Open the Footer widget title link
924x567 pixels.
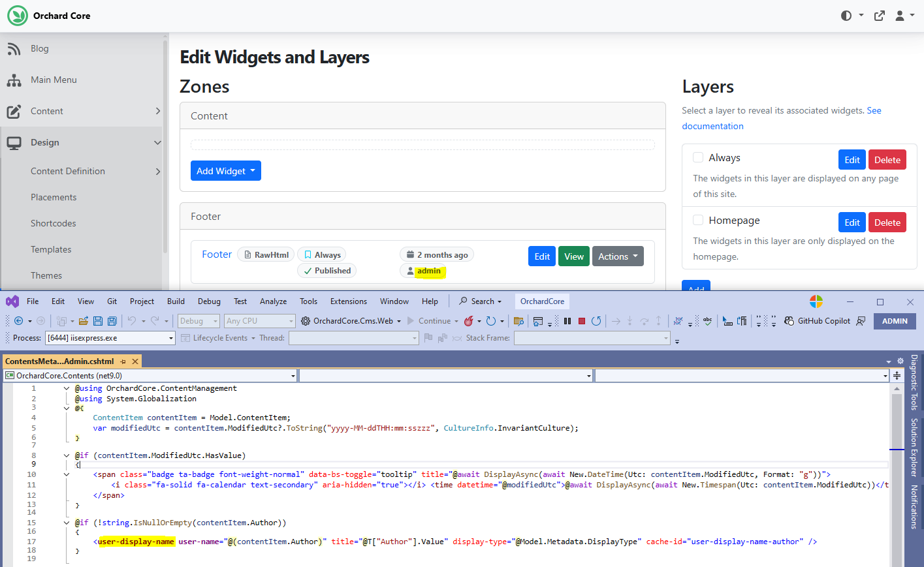point(217,254)
